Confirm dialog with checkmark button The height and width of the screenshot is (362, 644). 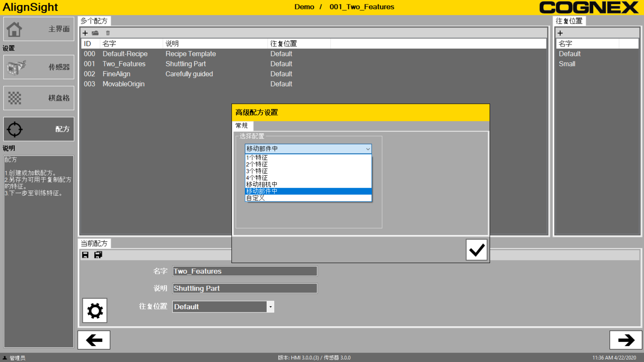tap(476, 250)
